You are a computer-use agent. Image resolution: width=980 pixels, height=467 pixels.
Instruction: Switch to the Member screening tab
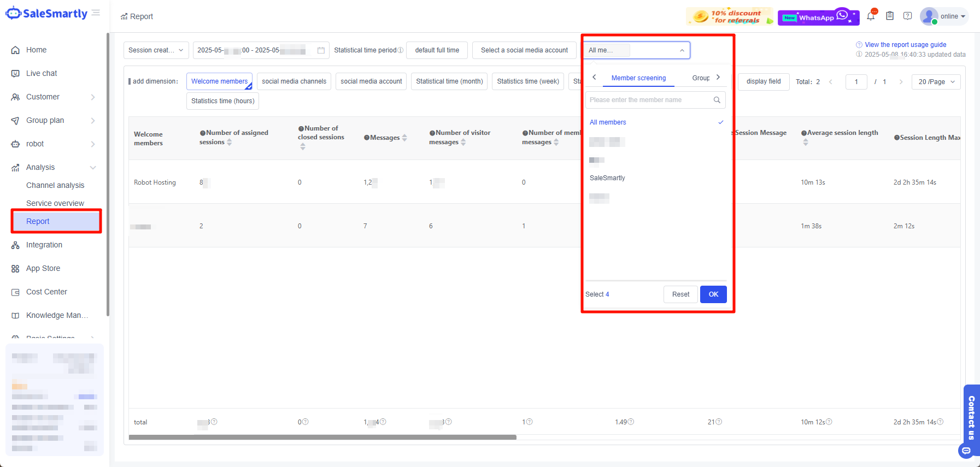click(638, 78)
